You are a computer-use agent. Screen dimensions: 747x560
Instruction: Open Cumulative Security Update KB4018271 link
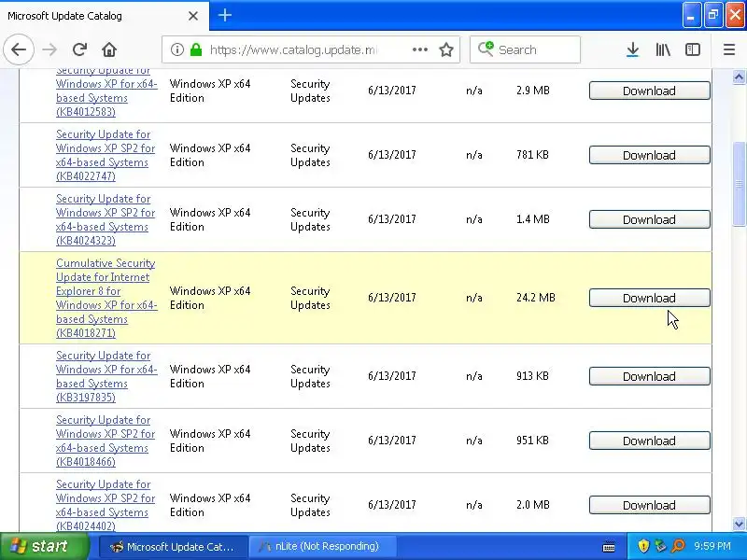(x=106, y=298)
